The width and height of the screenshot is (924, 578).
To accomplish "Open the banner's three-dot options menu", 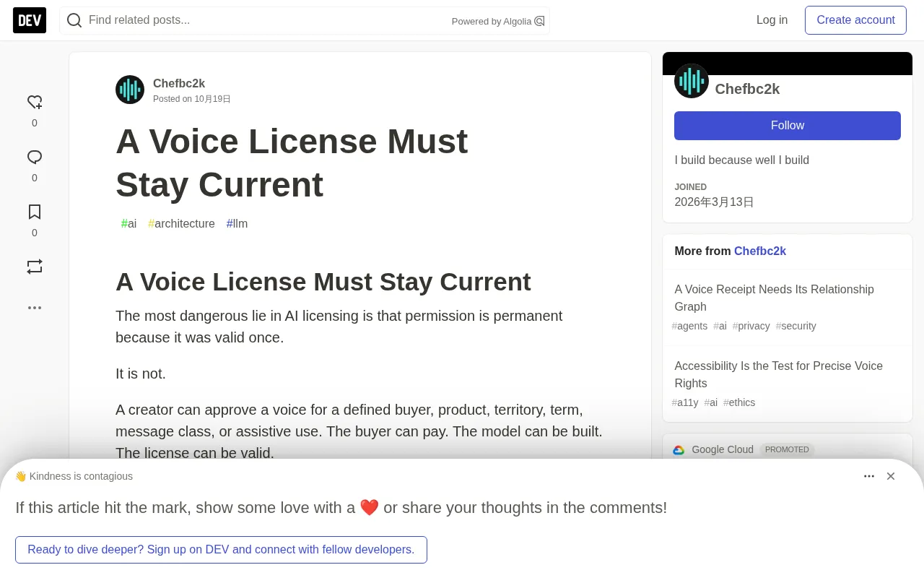I will click(869, 476).
